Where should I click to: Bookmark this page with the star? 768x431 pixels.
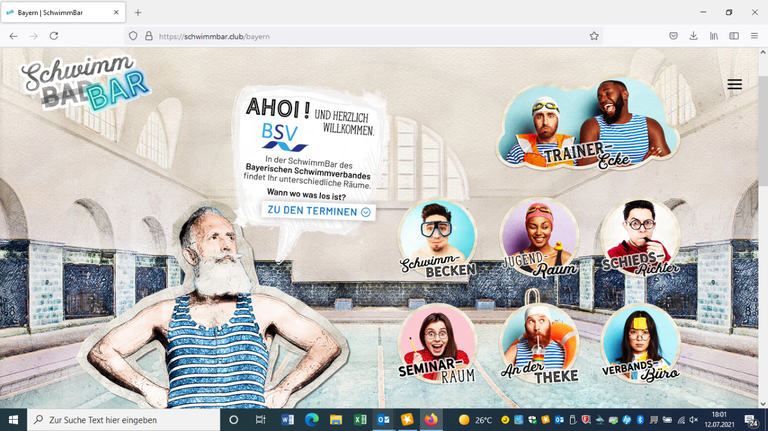594,36
